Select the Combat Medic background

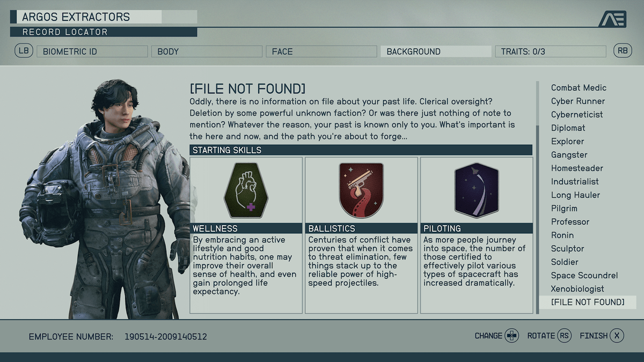(x=579, y=88)
